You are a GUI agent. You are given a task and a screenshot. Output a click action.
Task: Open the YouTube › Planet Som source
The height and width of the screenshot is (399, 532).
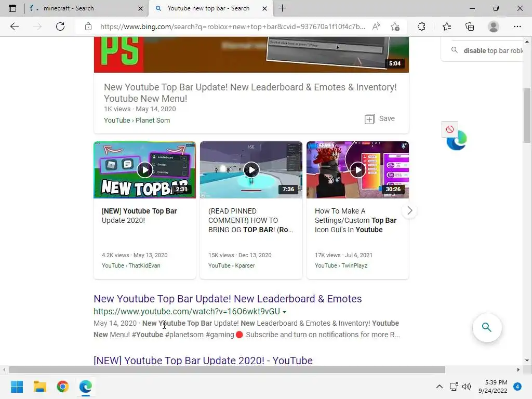coord(137,120)
